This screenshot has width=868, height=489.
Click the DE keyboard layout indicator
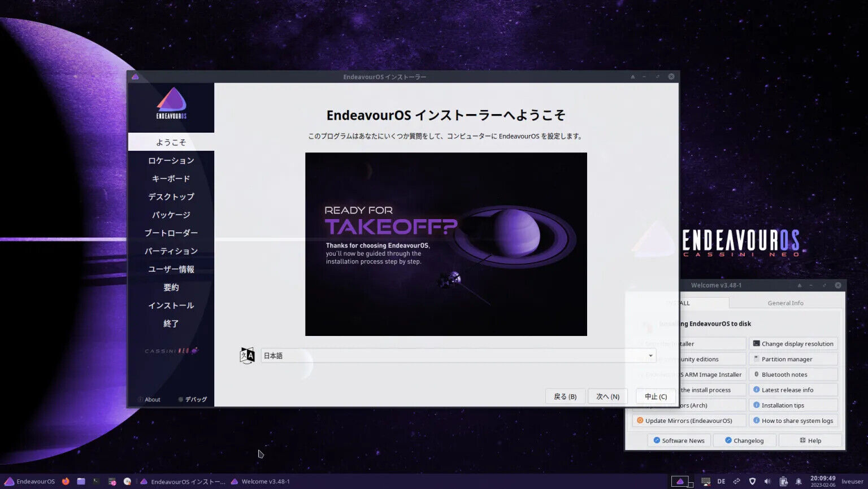721,481
